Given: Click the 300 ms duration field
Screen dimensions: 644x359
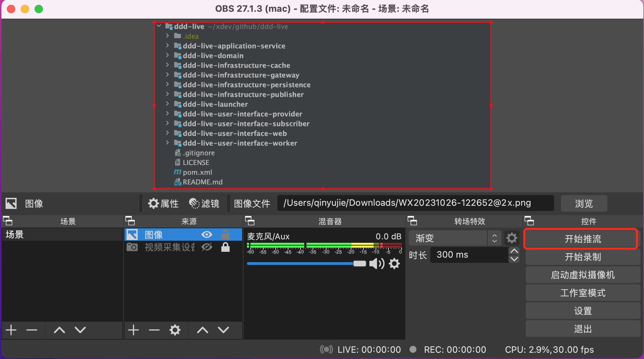Looking at the screenshot, I should pyautogui.click(x=469, y=255).
